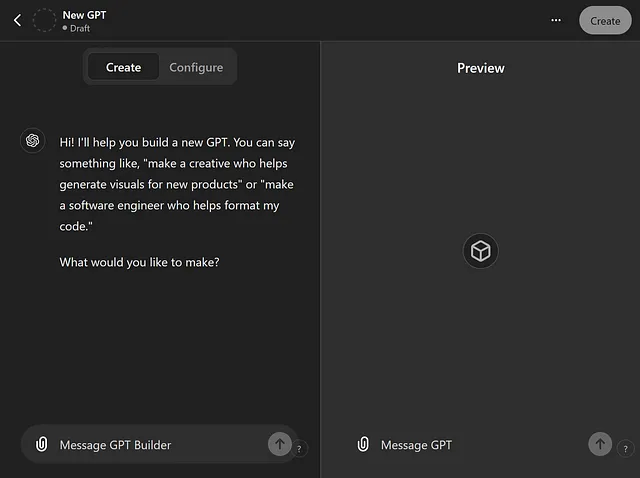Open help icon in Preview pane corner
Image resolution: width=640 pixels, height=478 pixels.
click(626, 449)
